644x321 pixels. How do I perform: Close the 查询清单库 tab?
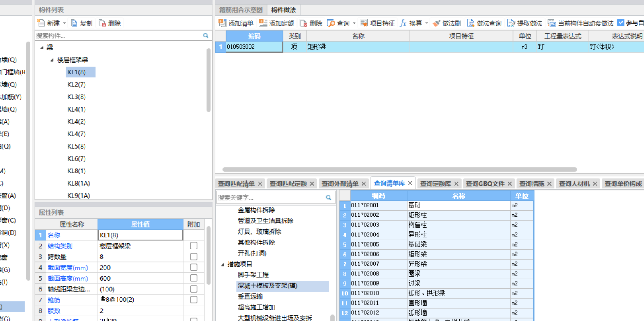pos(410,183)
